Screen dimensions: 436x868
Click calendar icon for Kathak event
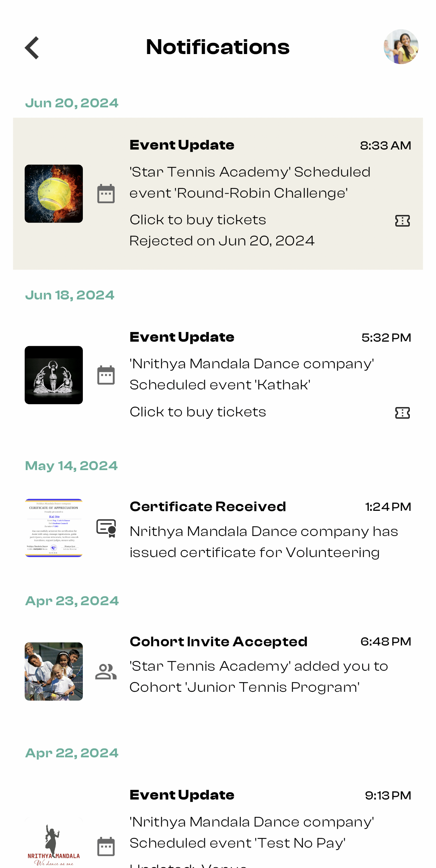[106, 375]
